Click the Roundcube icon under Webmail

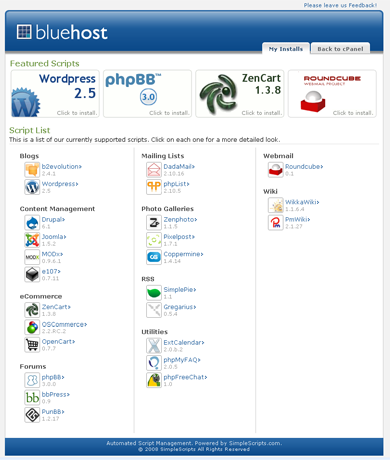click(x=276, y=170)
